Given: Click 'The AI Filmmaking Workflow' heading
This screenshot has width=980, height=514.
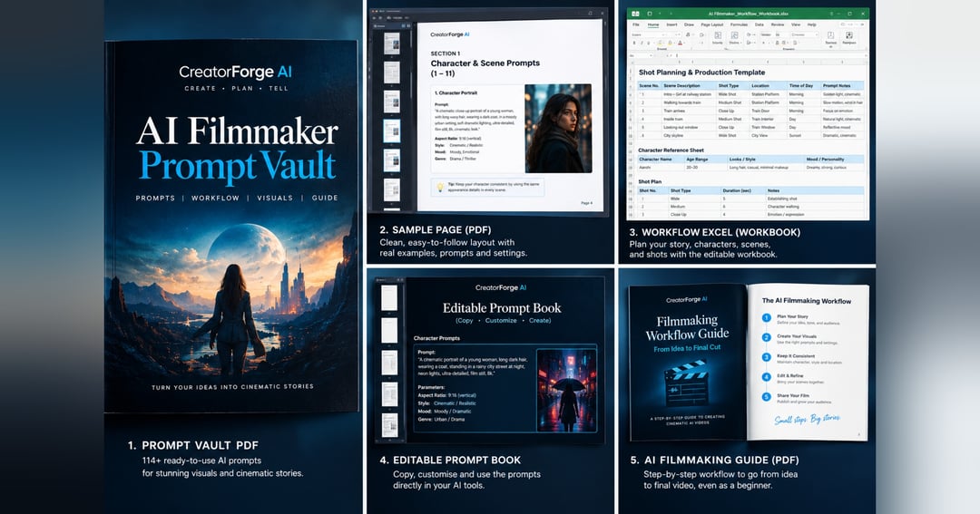Looking at the screenshot, I should point(807,301).
